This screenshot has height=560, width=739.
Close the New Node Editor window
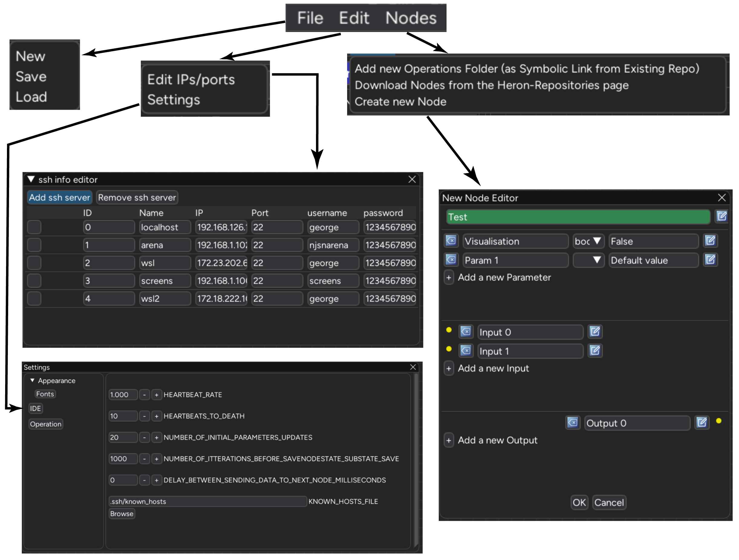point(721,198)
